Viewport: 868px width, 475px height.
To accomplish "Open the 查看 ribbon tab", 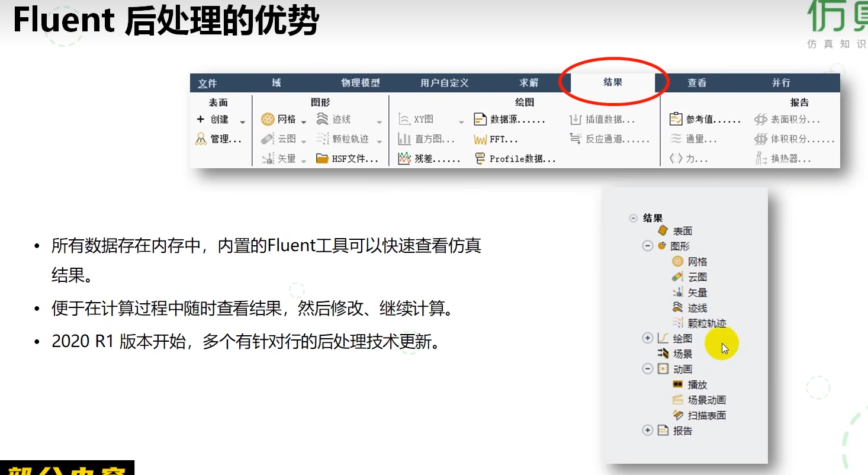I will pyautogui.click(x=697, y=83).
